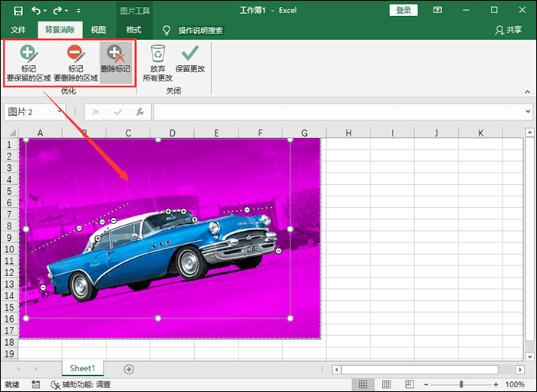Click the Undo arrow icon

coord(36,10)
